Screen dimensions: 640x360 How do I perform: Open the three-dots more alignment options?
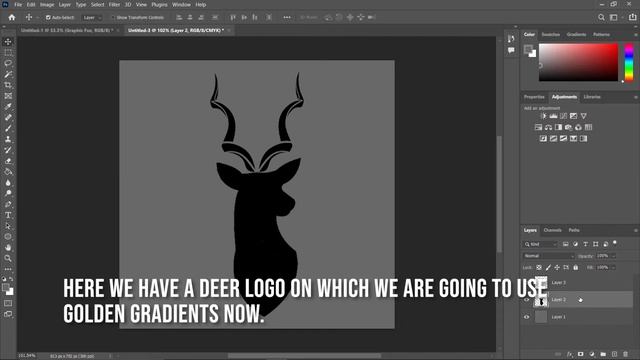coord(287,18)
